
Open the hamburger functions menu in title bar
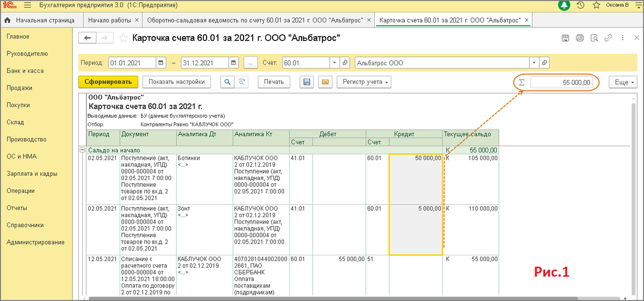[x=27, y=6]
